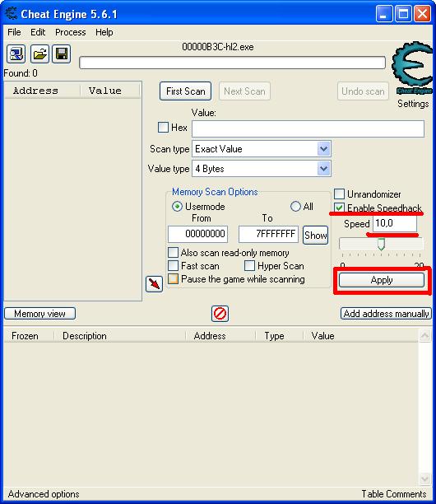Click the address table Value column header
This screenshot has width=436, height=504.
tap(360, 335)
